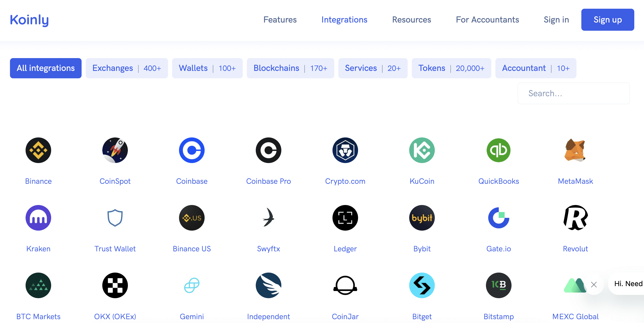Filter by Exchanges 400+ tab

tap(127, 68)
